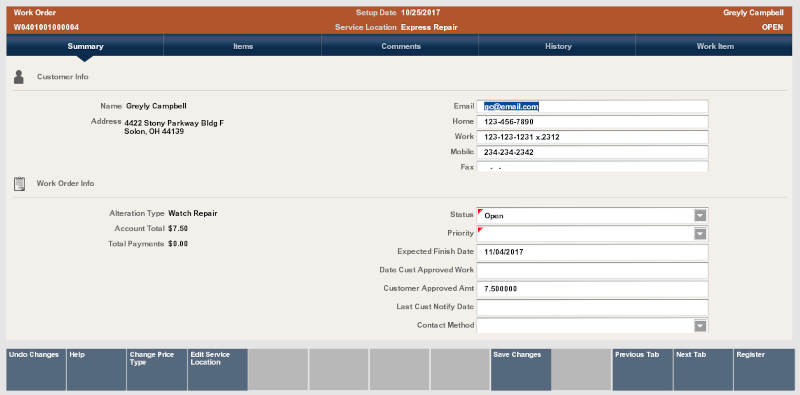View the History tab

pyautogui.click(x=558, y=46)
